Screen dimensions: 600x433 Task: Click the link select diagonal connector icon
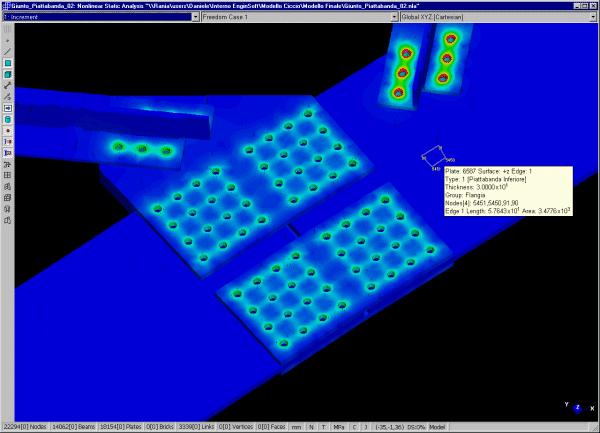pyautogui.click(x=8, y=85)
